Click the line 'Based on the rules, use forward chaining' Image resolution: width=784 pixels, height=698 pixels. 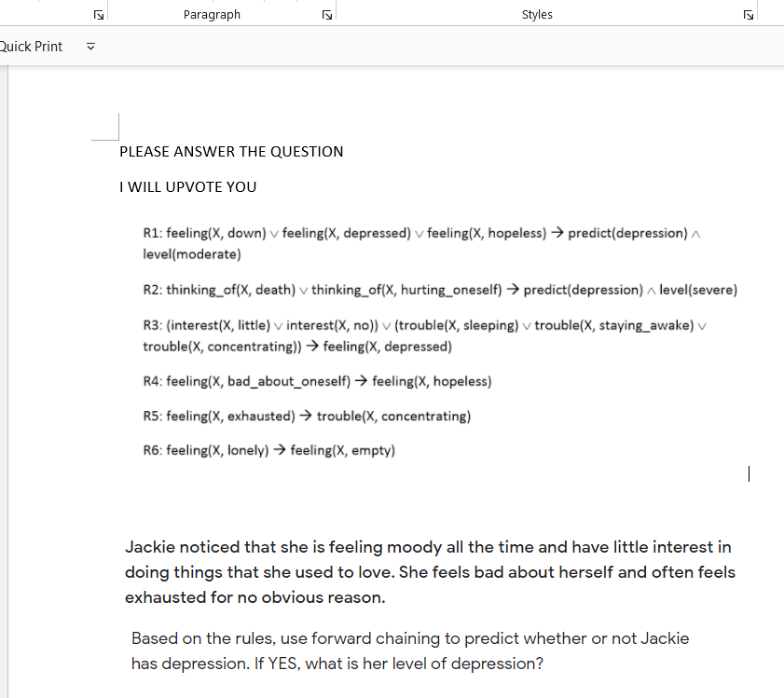pyautogui.click(x=410, y=638)
